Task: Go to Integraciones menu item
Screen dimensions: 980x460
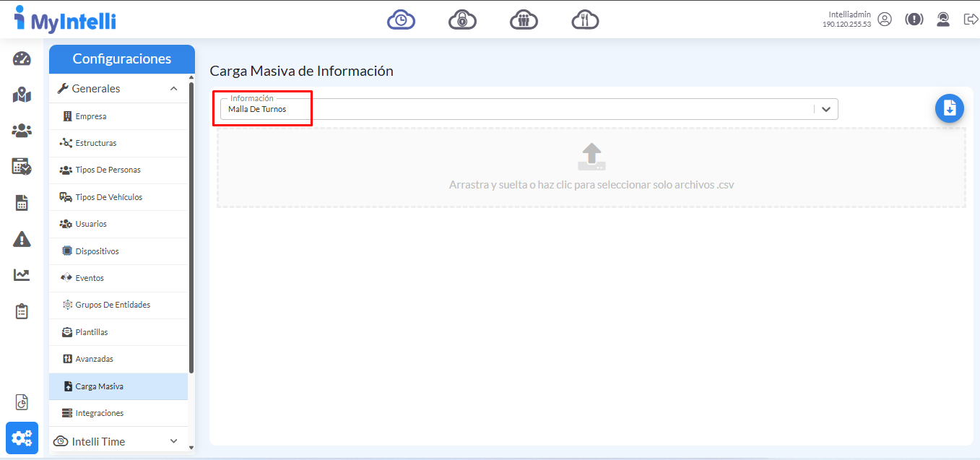Action: click(99, 413)
